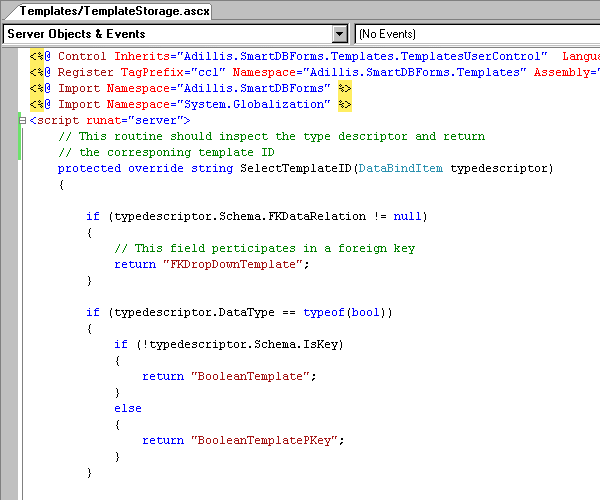This screenshot has width=600, height=500.
Task: Click the !typedescriptor.Schema.IsKey condition
Action: pos(240,344)
